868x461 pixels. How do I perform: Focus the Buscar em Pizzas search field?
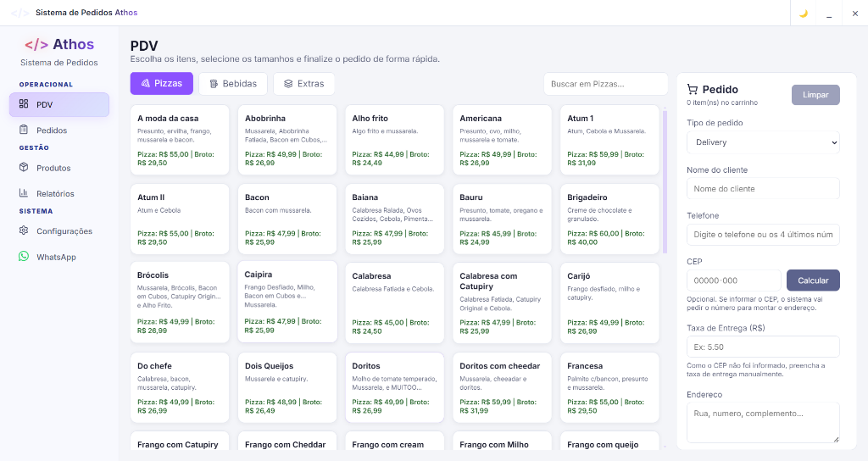[605, 84]
